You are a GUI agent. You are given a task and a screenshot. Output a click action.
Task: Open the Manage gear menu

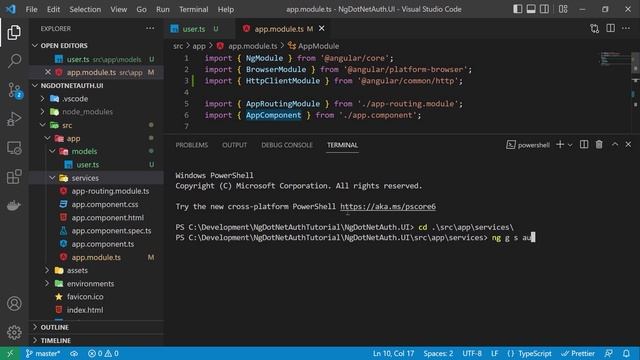(x=14, y=332)
